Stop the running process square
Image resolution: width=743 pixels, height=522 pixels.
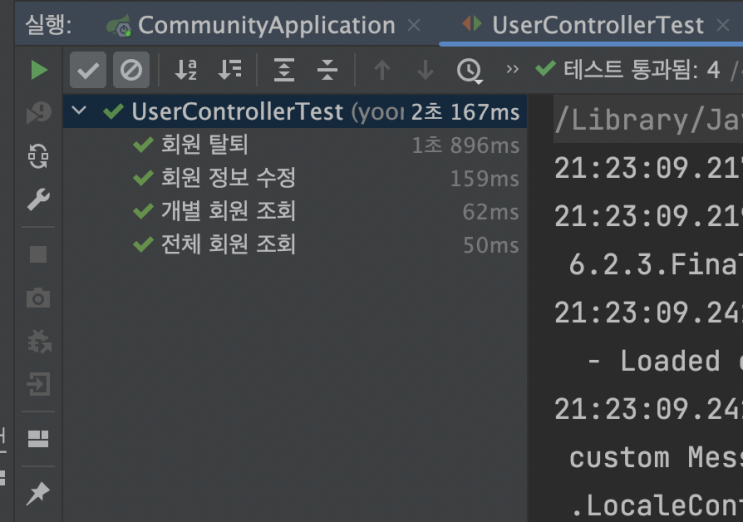tap(38, 254)
